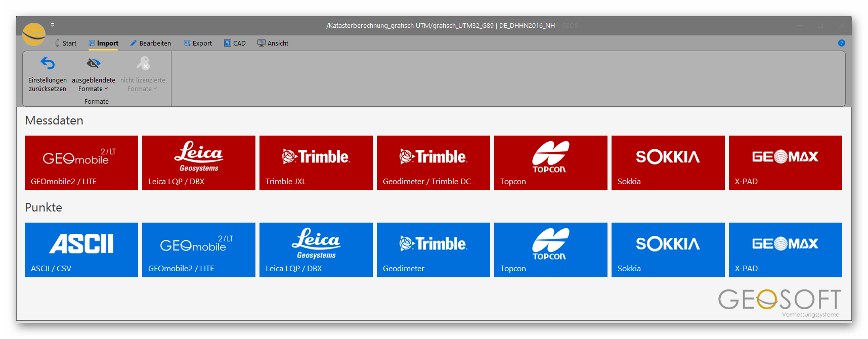Screen dimensions: 868x339
Task: Click the GEOSOFT Vermessungssysteme logo
Action: click(x=779, y=302)
